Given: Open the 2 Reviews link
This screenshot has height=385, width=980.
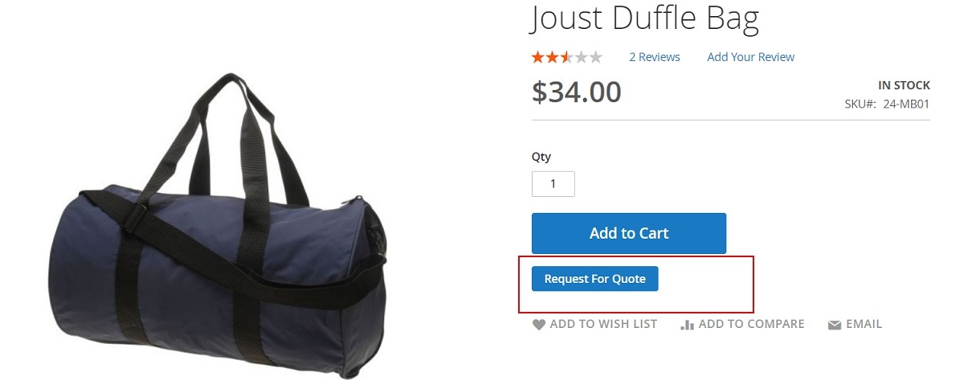Looking at the screenshot, I should pyautogui.click(x=654, y=57).
